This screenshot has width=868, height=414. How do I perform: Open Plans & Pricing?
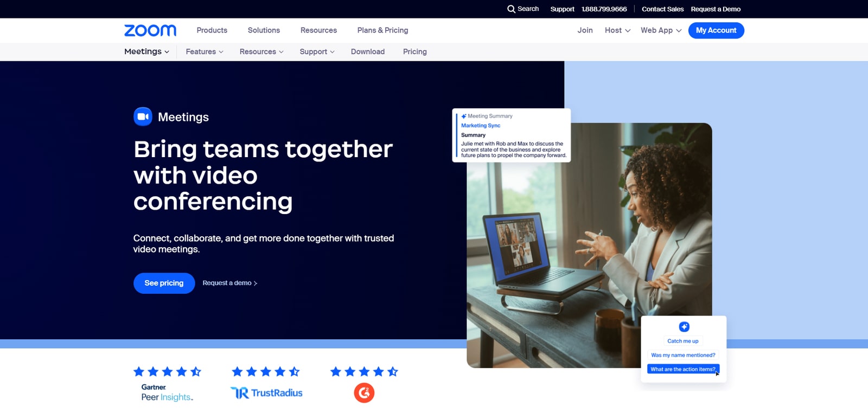point(382,30)
